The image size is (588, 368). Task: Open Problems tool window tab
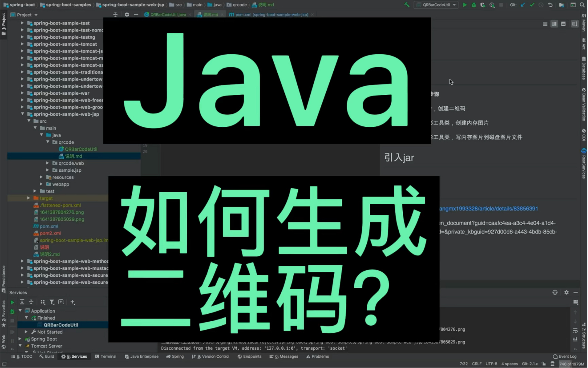click(x=317, y=356)
